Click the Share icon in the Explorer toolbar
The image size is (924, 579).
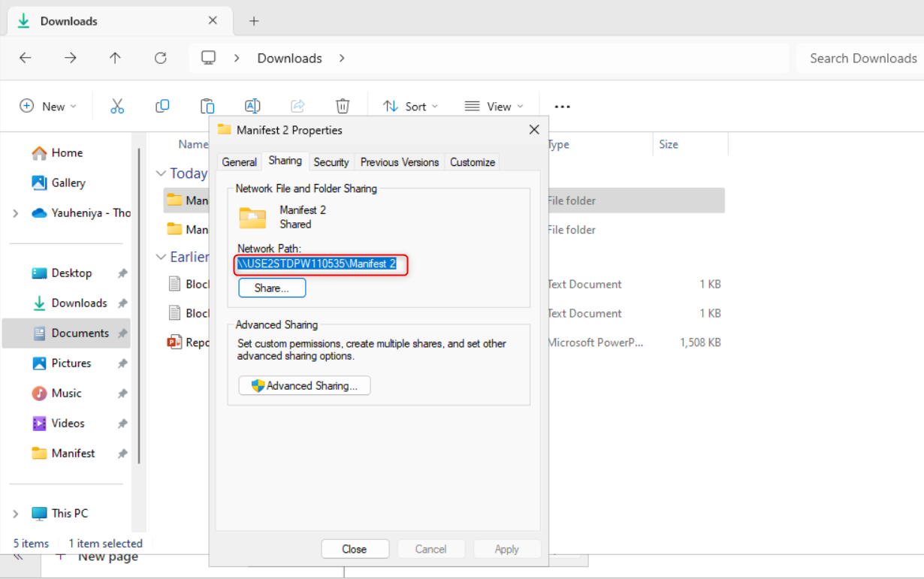tap(297, 106)
